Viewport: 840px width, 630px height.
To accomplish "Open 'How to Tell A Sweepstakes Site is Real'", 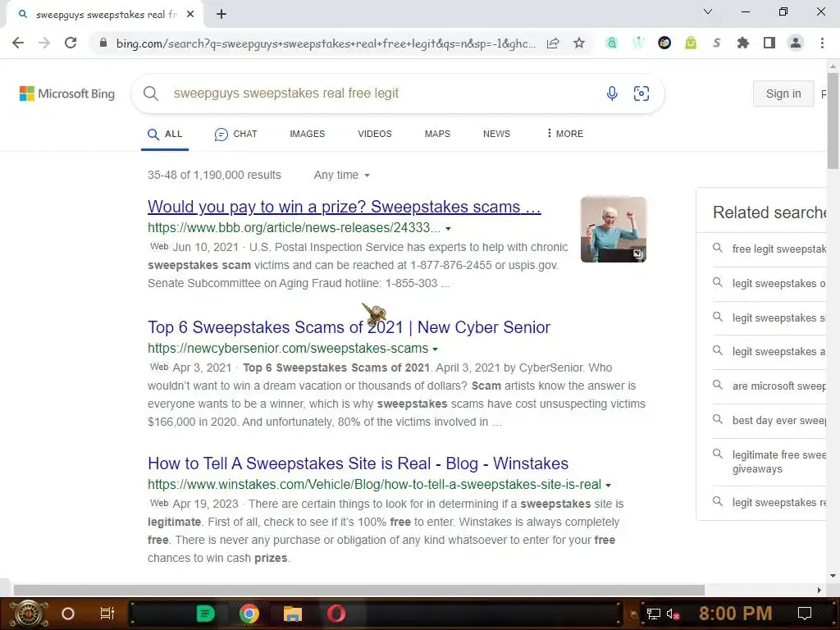I will tap(358, 463).
